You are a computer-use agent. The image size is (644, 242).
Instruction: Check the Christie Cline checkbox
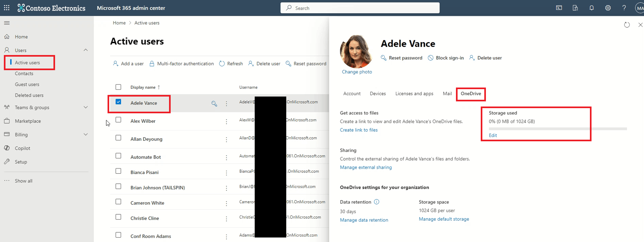click(118, 217)
